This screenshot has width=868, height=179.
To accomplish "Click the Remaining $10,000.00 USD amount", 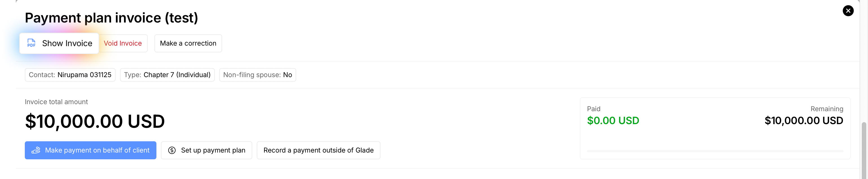I will tap(804, 120).
